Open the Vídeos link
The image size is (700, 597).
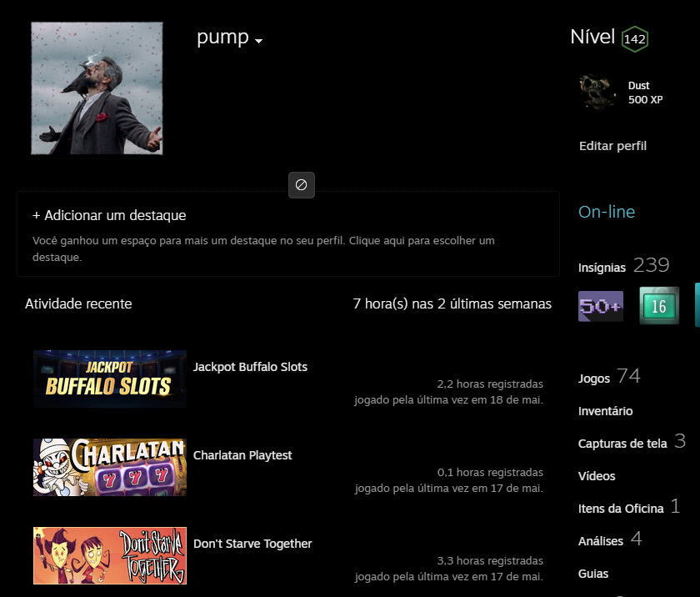point(597,476)
